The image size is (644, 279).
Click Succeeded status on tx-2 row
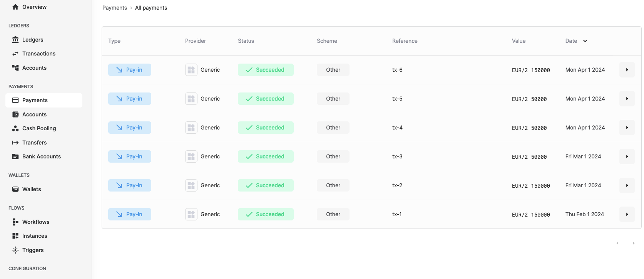pos(266,185)
